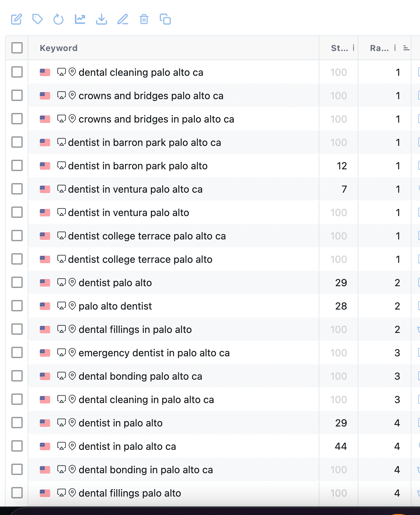Viewport: 420px width, 515px height.
Task: Select checkbox for 'palo alto dentist' row
Action: (x=17, y=306)
